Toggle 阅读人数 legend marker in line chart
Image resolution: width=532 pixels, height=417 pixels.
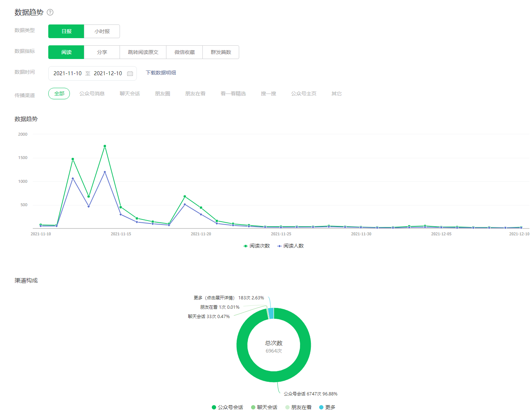280,246
